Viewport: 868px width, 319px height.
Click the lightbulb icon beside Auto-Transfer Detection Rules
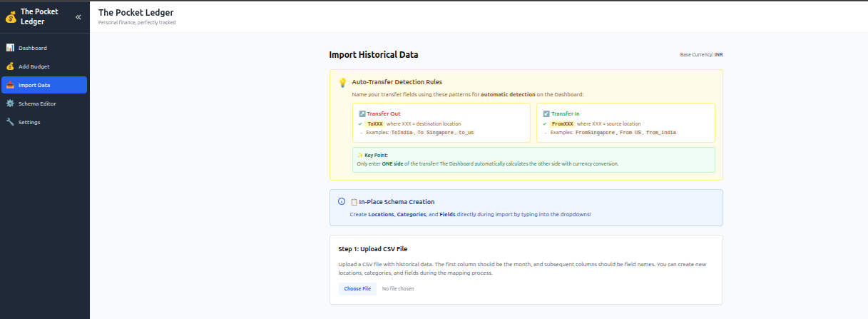click(342, 82)
